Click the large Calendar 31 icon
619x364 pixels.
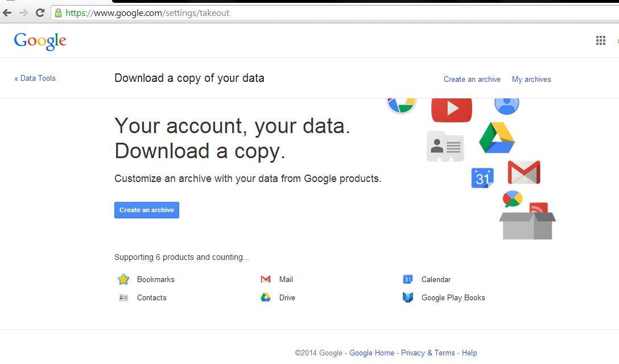482,178
